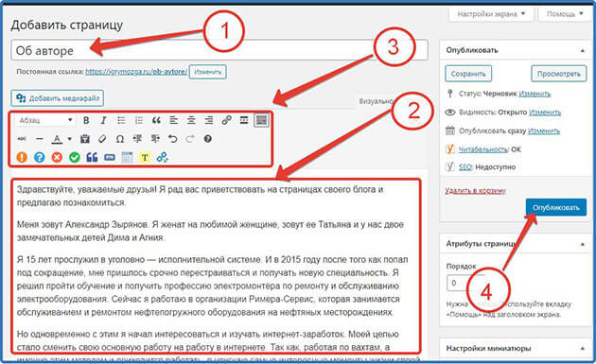Align text to the left

[174, 120]
